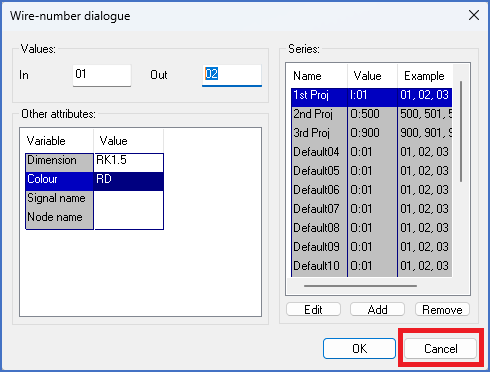Select the 1st Proj series row
Viewport: 490px width, 372px height.
tap(371, 97)
